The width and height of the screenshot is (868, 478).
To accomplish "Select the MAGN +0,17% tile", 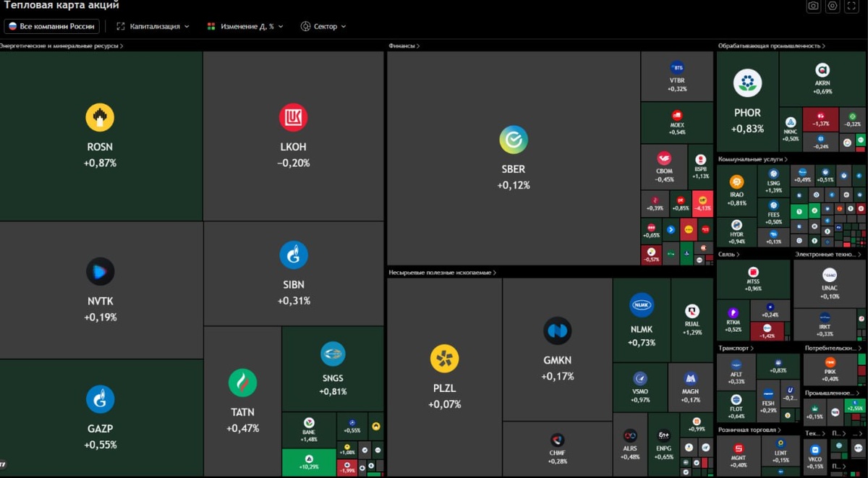I will coord(691,387).
